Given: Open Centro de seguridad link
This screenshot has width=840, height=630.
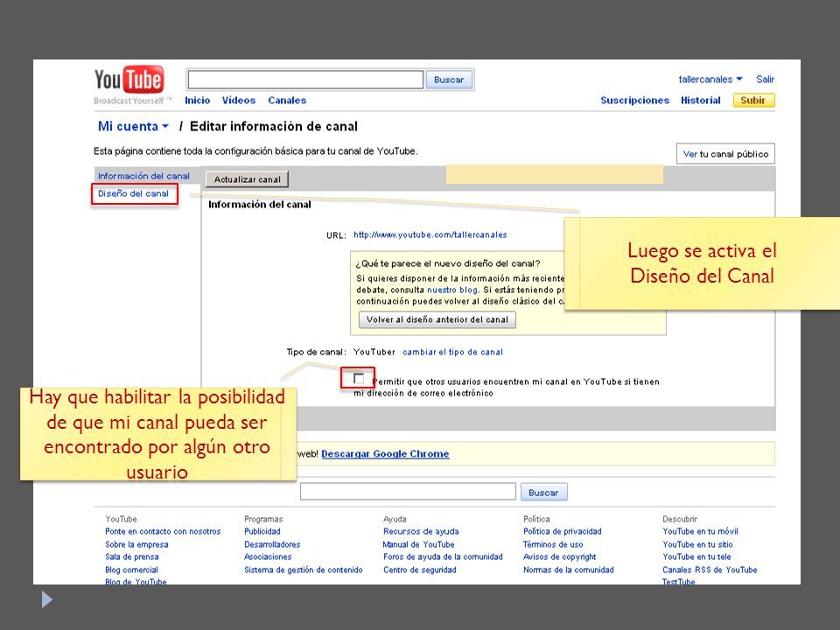Looking at the screenshot, I should pos(420,570).
